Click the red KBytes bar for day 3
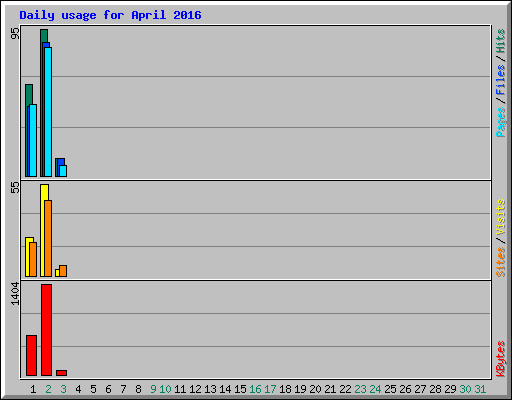Viewport: 512px width, 400px height. tap(61, 373)
